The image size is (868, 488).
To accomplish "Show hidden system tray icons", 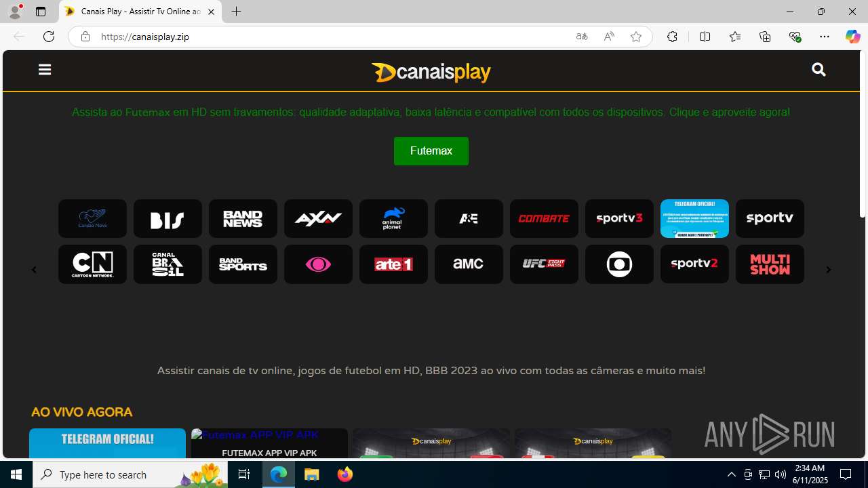I will pyautogui.click(x=731, y=474).
